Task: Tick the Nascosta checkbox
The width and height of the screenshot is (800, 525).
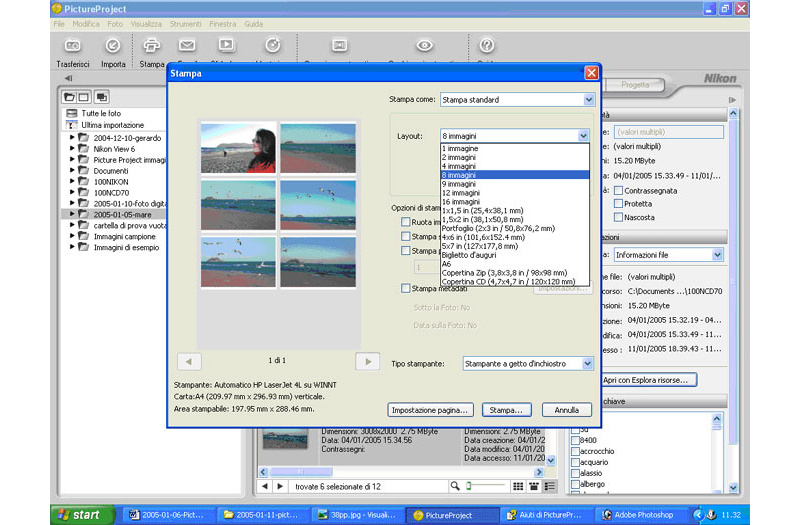Action: click(x=618, y=217)
